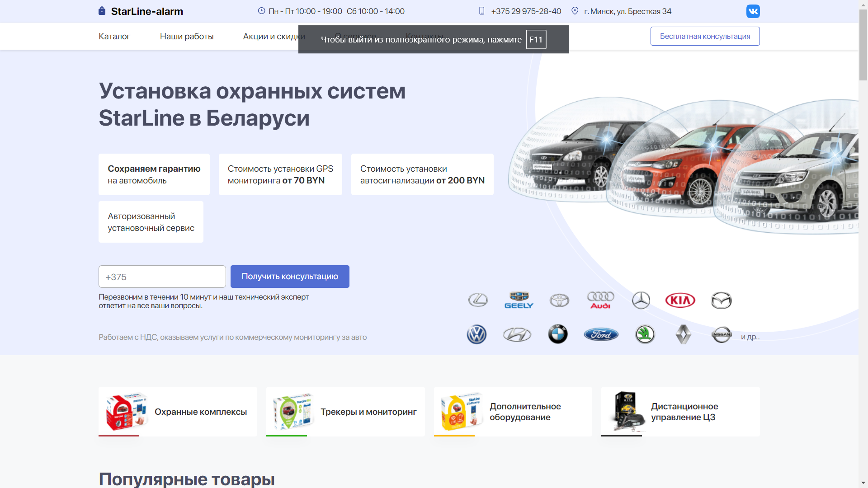
Task: Click the scrollbar up arrow
Action: 863,4
